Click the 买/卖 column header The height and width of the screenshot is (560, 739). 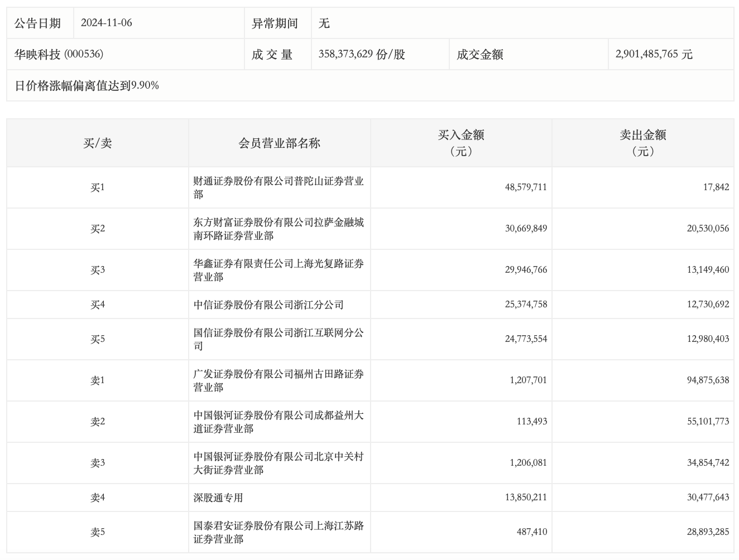(x=98, y=143)
